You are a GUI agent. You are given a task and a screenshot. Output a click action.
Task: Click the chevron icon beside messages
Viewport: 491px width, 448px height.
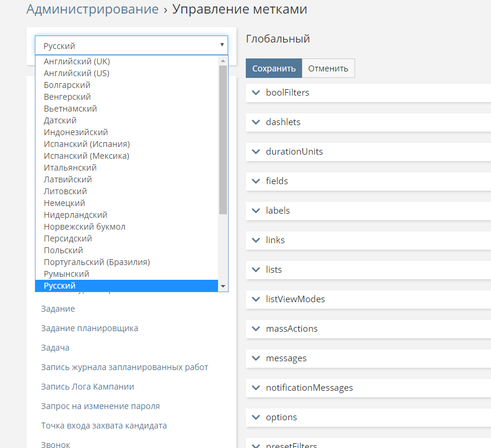point(256,358)
